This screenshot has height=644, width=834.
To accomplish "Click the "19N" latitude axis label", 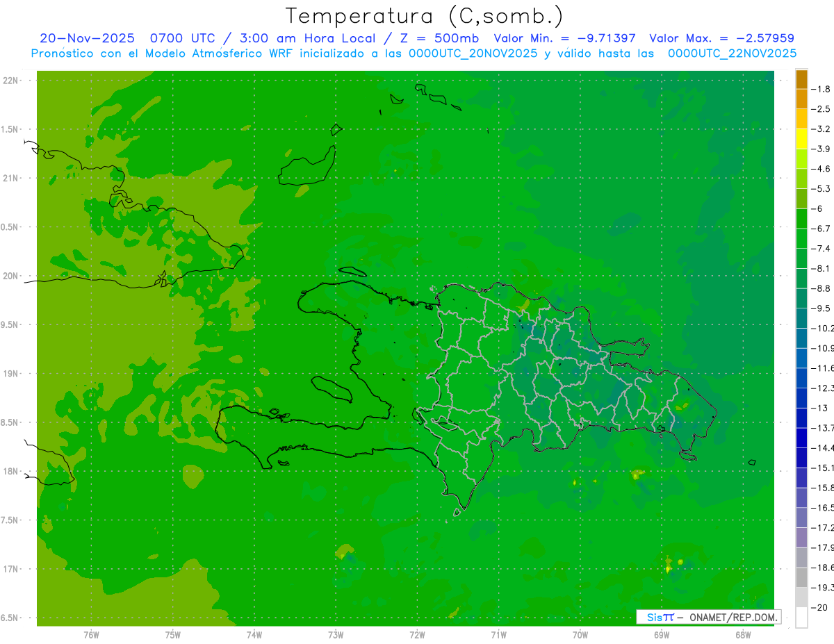I will coord(10,374).
